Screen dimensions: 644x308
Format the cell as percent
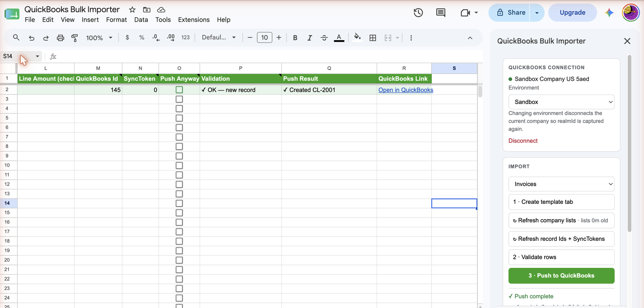(142, 37)
